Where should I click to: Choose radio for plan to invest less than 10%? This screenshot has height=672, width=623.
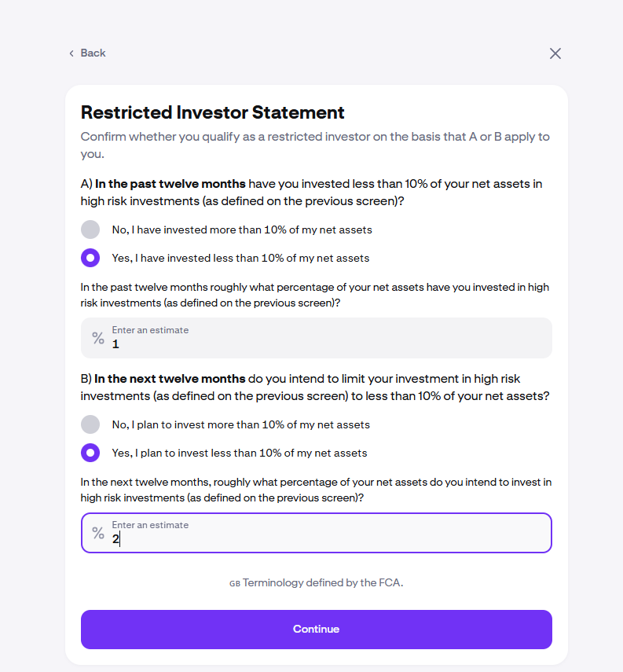tap(90, 453)
